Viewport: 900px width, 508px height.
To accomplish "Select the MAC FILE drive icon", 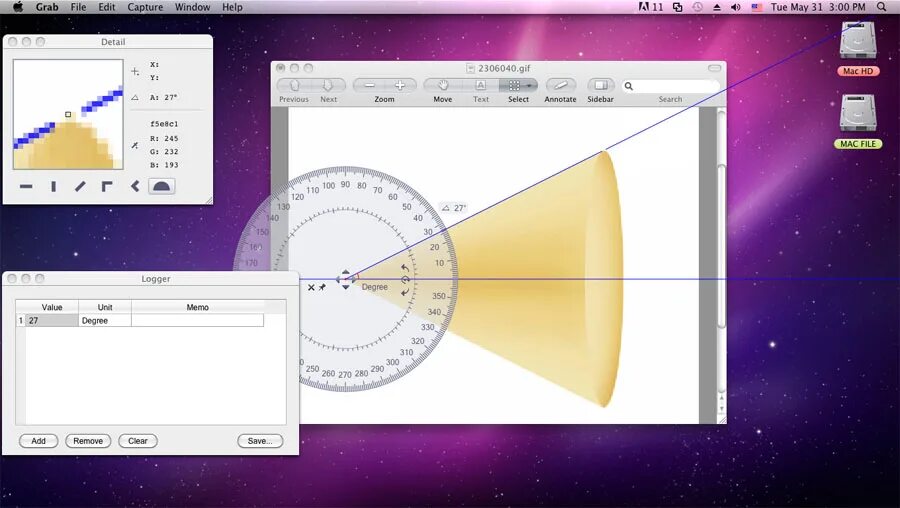I will pyautogui.click(x=858, y=114).
